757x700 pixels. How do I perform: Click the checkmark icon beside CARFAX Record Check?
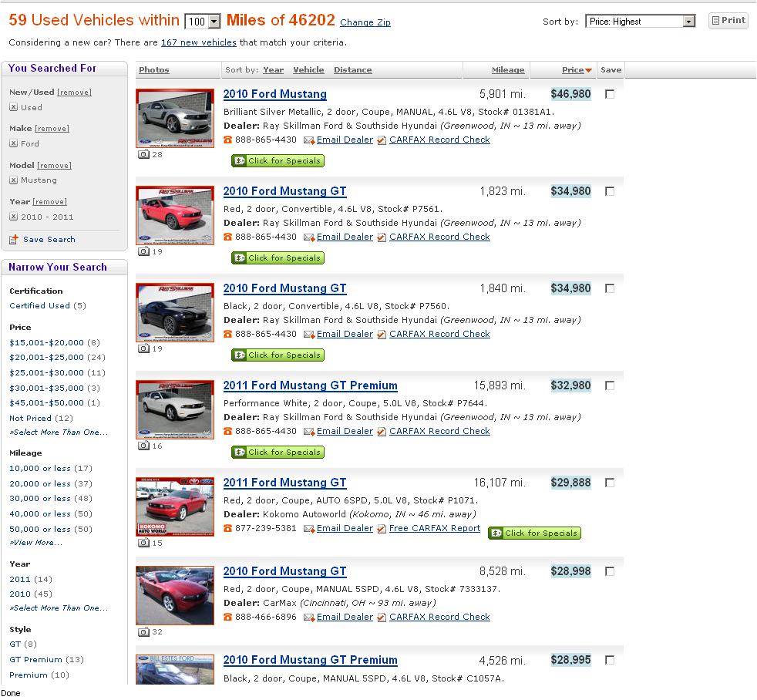pos(381,140)
